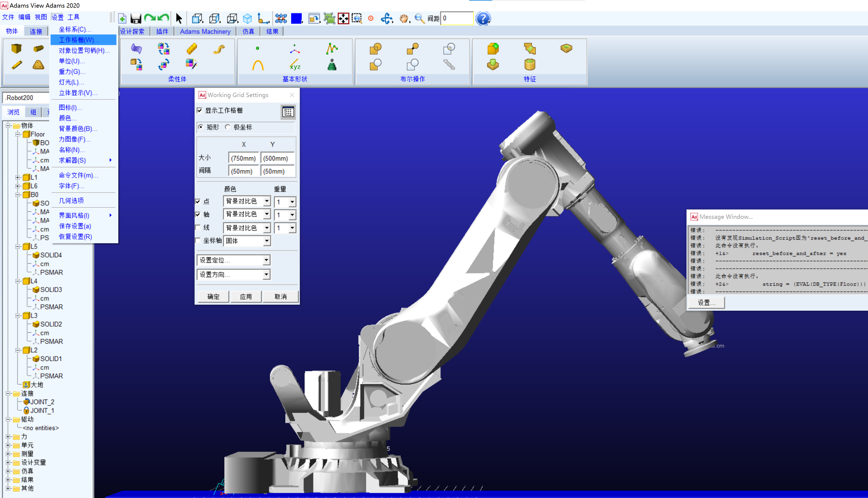Choose 重力(G) from settings menu
Viewport: 868px width, 498px height.
click(72, 72)
